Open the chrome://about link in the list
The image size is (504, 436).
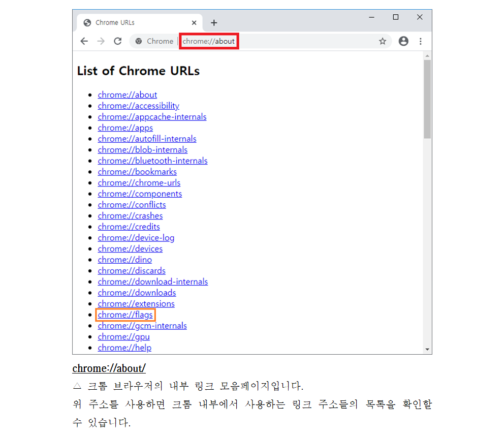[128, 95]
